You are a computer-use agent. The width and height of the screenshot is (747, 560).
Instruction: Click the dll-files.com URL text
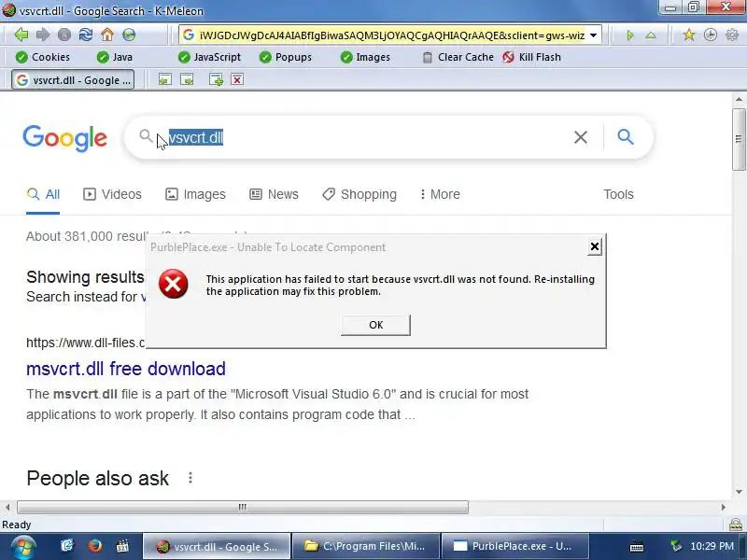coord(85,343)
